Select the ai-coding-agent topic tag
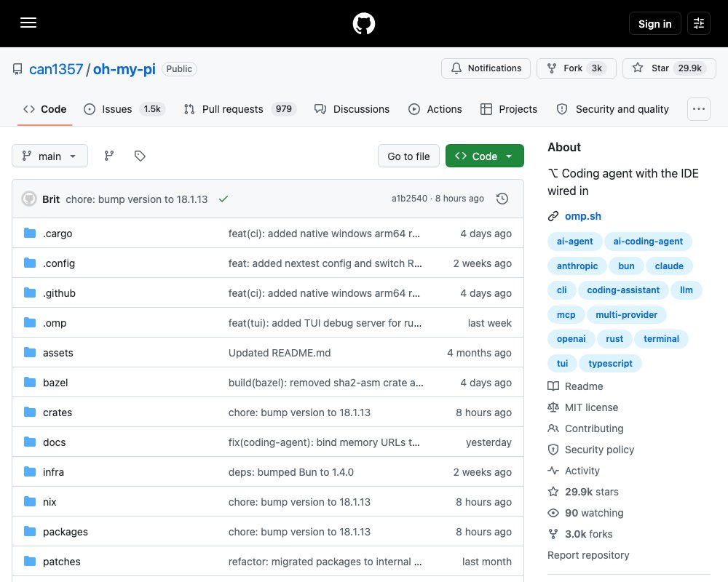The width and height of the screenshot is (728, 582). click(648, 242)
